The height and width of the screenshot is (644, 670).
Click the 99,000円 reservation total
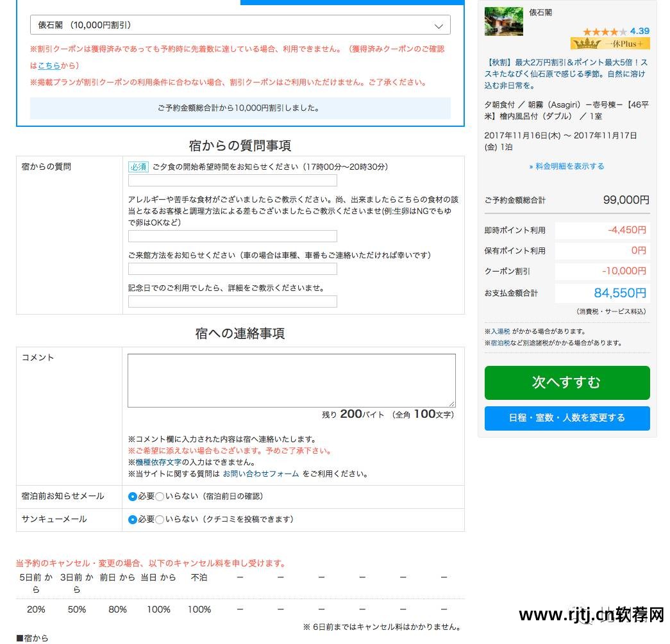[626, 200]
